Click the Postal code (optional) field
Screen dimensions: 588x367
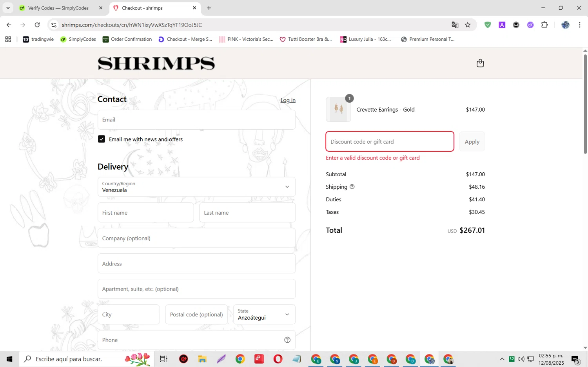(x=196, y=315)
